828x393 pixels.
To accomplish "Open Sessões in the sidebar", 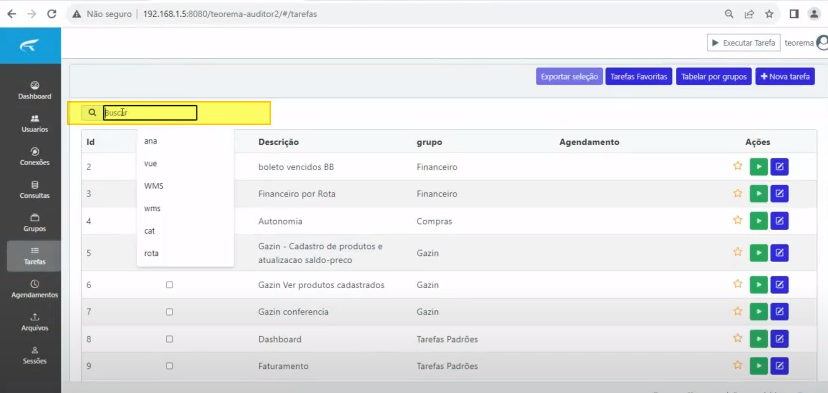I will (35, 355).
